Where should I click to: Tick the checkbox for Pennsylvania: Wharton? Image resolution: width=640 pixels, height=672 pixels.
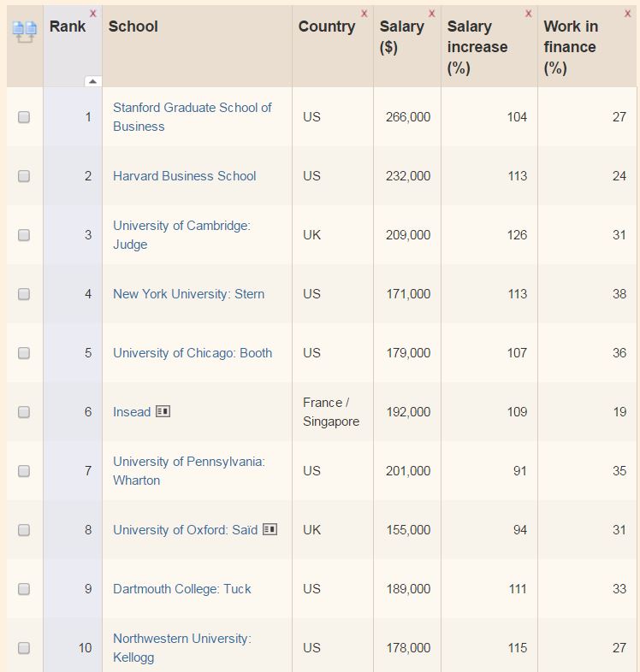pyautogui.click(x=24, y=471)
